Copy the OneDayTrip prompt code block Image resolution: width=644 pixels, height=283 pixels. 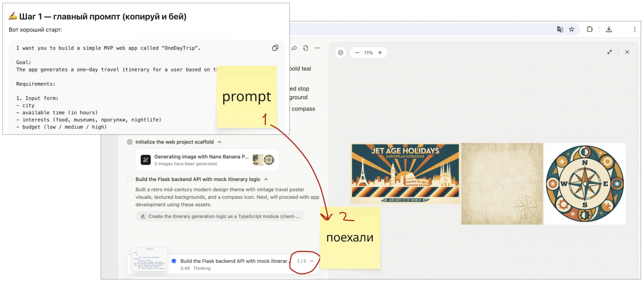[275, 48]
